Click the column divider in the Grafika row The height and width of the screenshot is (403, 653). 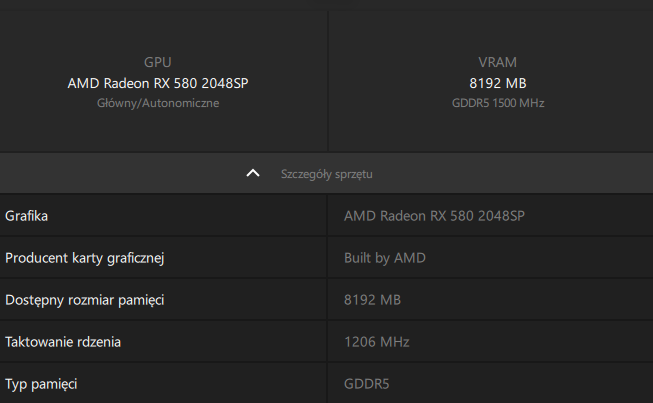click(x=327, y=215)
